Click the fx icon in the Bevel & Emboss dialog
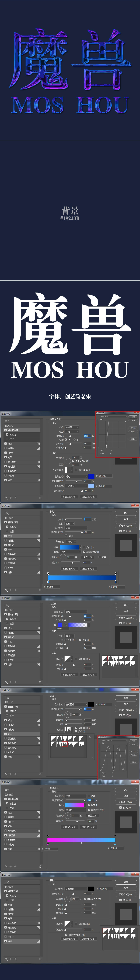 tap(6, 497)
